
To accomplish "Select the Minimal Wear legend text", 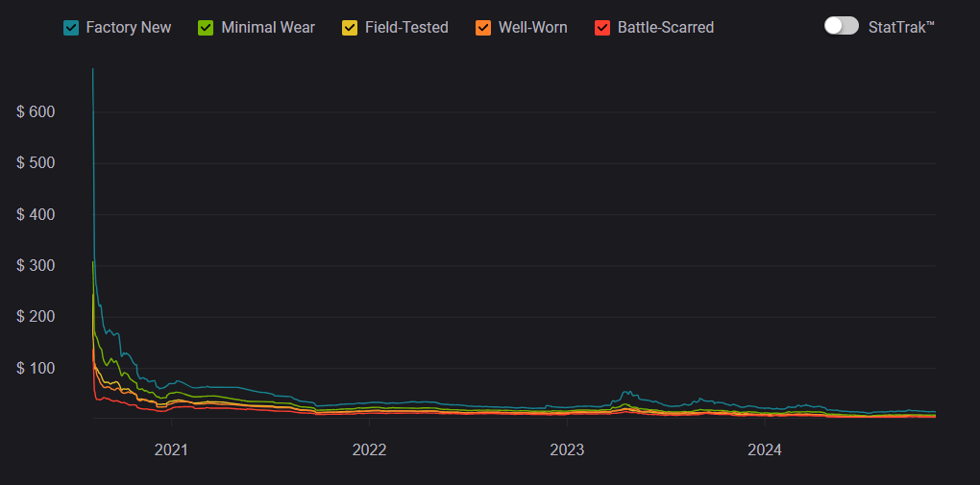I will (267, 28).
